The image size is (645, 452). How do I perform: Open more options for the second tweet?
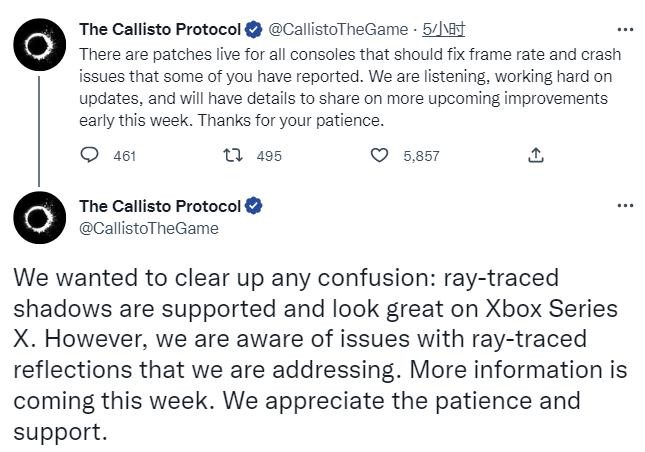tap(625, 206)
